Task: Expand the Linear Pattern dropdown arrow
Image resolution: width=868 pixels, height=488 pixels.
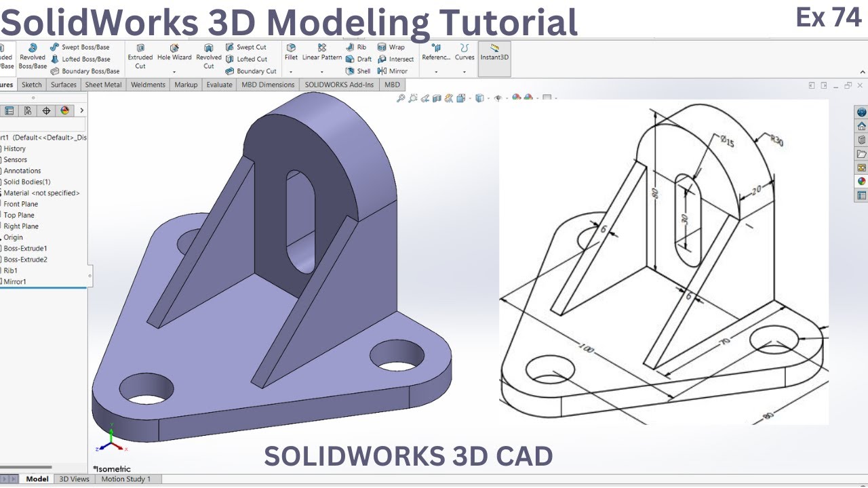Action: [322, 71]
